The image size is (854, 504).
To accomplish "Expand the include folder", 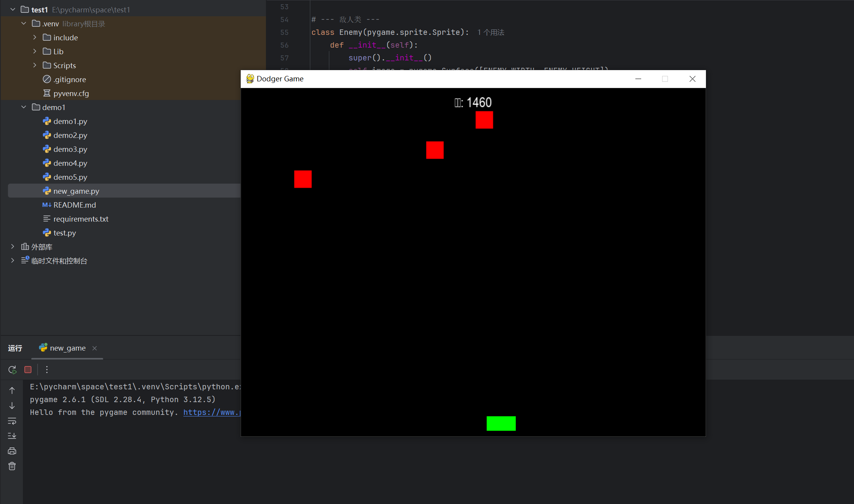I will (35, 37).
